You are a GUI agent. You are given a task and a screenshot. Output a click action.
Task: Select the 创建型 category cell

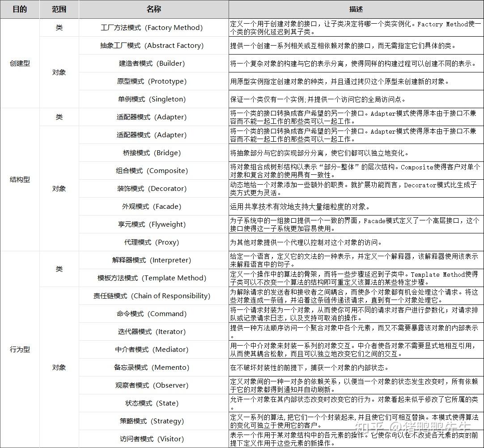click(20, 63)
